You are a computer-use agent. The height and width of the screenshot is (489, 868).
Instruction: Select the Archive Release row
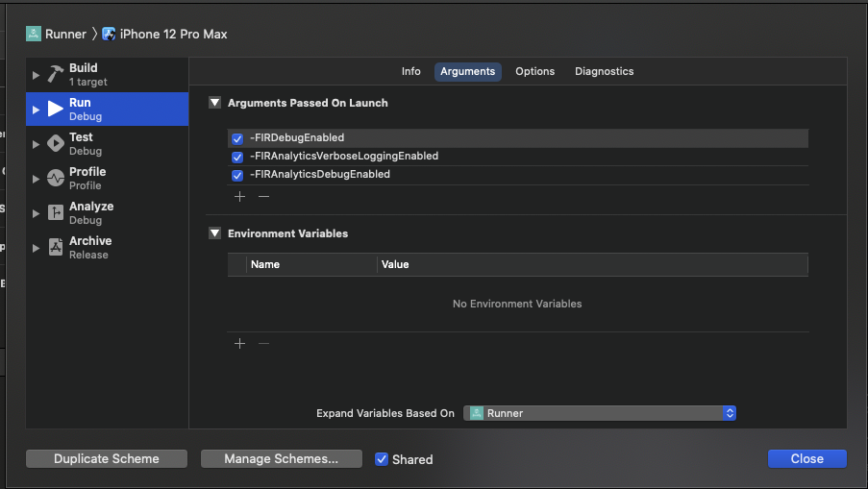coord(108,248)
